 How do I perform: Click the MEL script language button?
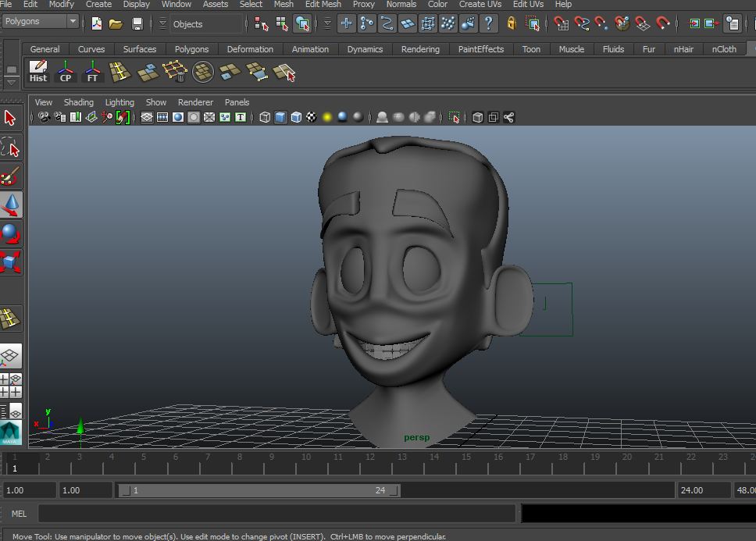click(19, 514)
